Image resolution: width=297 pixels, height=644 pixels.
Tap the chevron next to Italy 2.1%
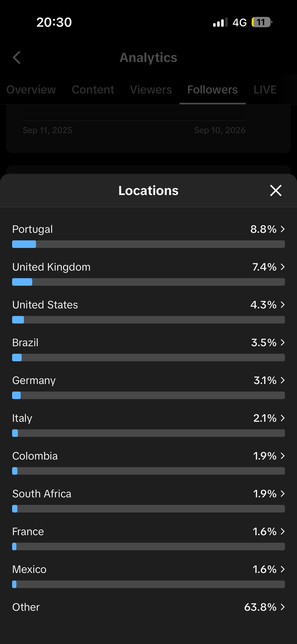pyautogui.click(x=283, y=418)
